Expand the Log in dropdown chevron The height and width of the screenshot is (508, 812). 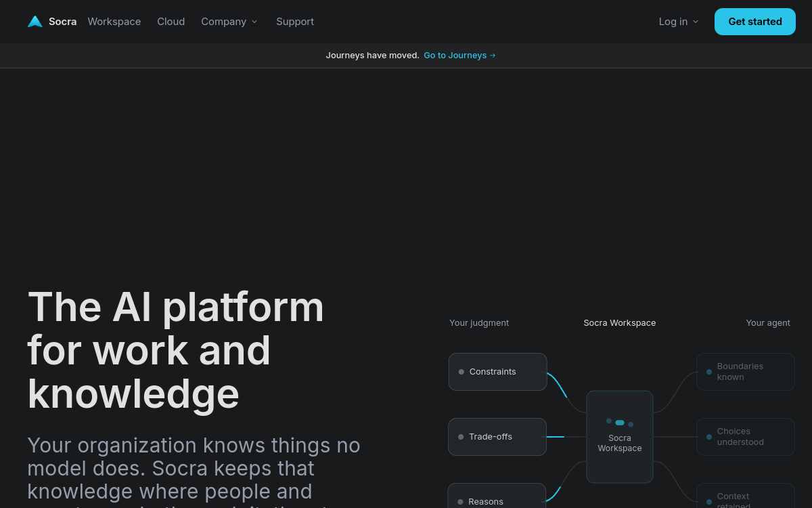(696, 22)
